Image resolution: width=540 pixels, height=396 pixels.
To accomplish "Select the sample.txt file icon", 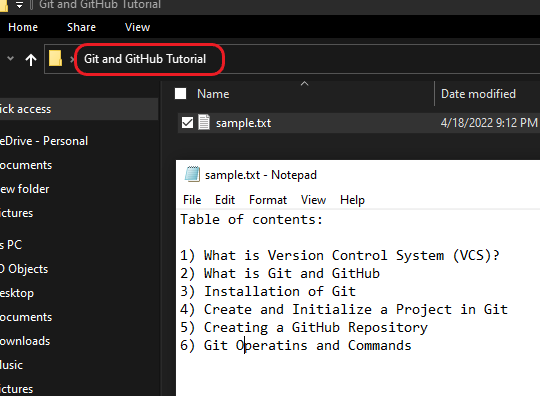I will (204, 123).
